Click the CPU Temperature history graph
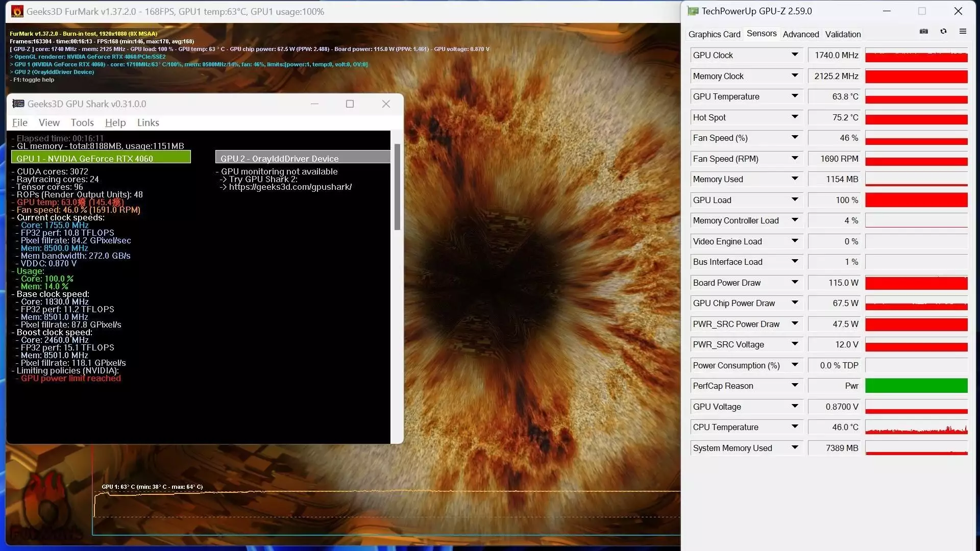Screen dimensions: 980x551 pyautogui.click(x=916, y=427)
